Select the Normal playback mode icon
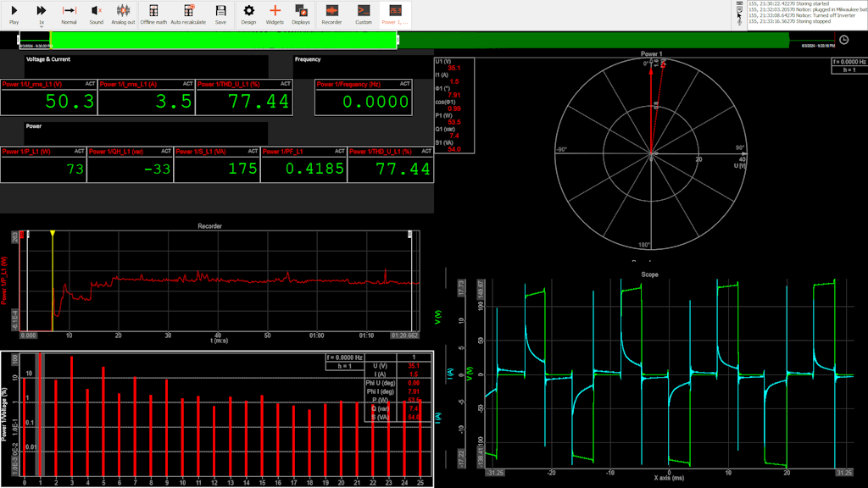The width and height of the screenshot is (868, 488). [69, 14]
